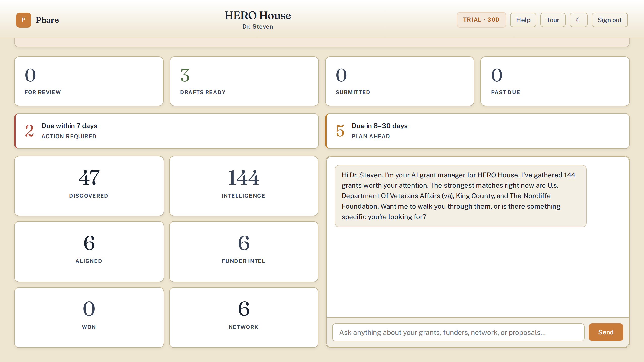This screenshot has width=644, height=362.
Task: Toggle dark mode with the moon icon
Action: [x=578, y=20]
